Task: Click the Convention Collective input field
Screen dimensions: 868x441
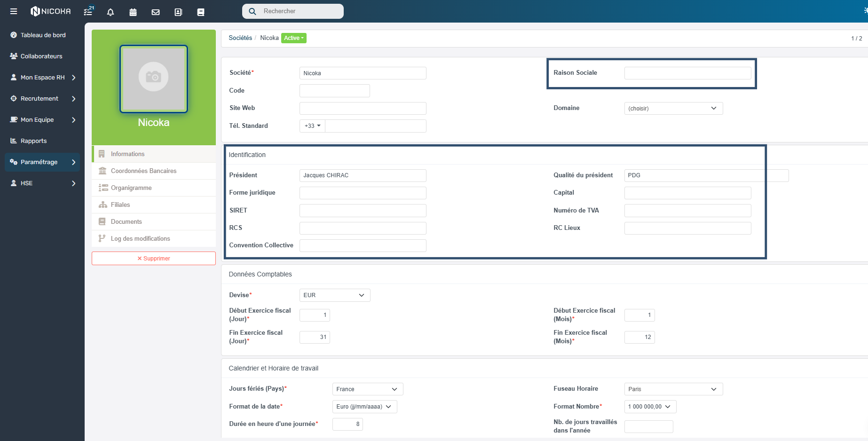Action: pyautogui.click(x=363, y=245)
